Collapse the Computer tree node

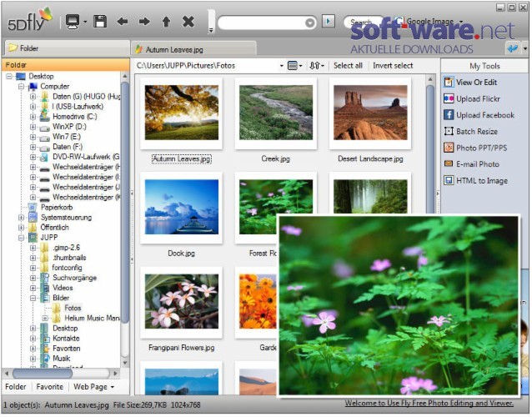[x=22, y=87]
